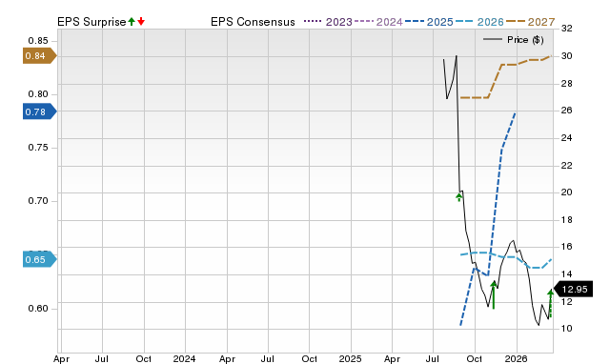Select the 2025 EPS consensus legend entry
This screenshot has height=364, width=610.
[429, 22]
